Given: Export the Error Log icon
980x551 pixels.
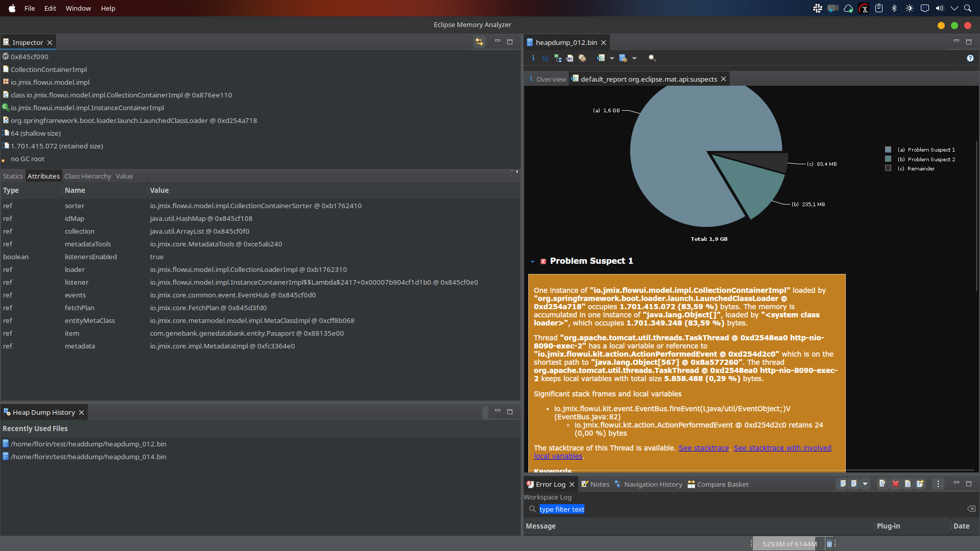Looking at the screenshot, I should click(x=843, y=484).
